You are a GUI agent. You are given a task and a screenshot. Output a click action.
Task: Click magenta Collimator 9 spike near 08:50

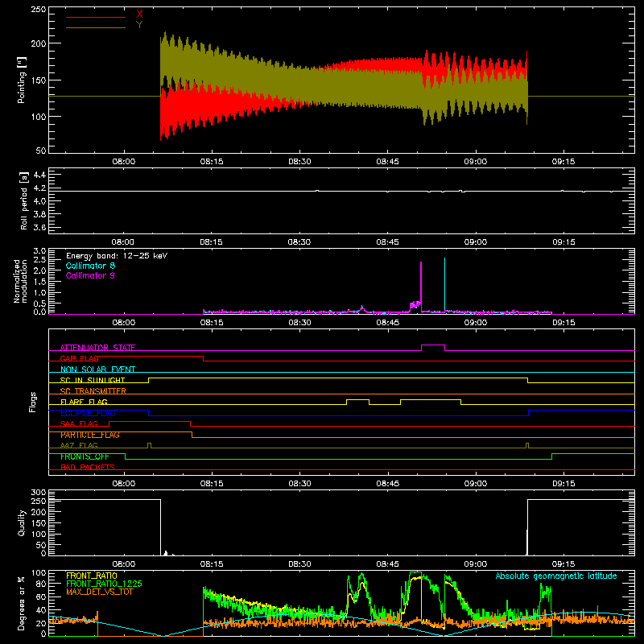click(x=421, y=286)
